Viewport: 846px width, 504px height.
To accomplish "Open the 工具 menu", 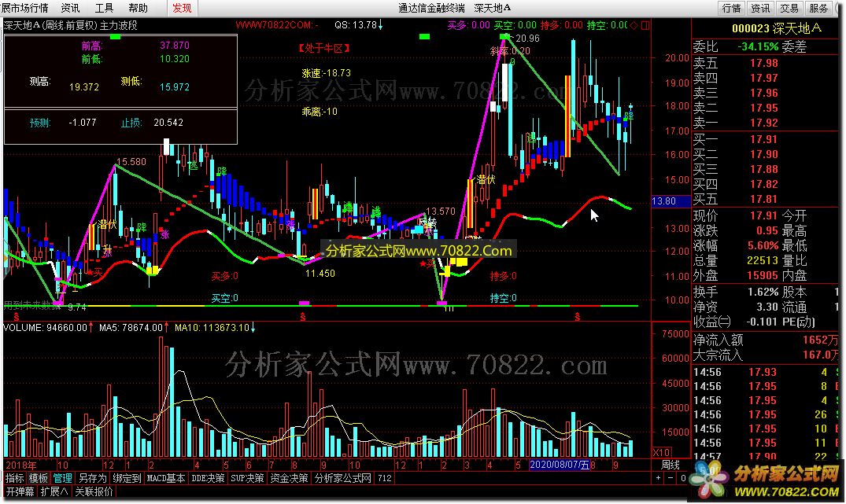I will pyautogui.click(x=104, y=8).
